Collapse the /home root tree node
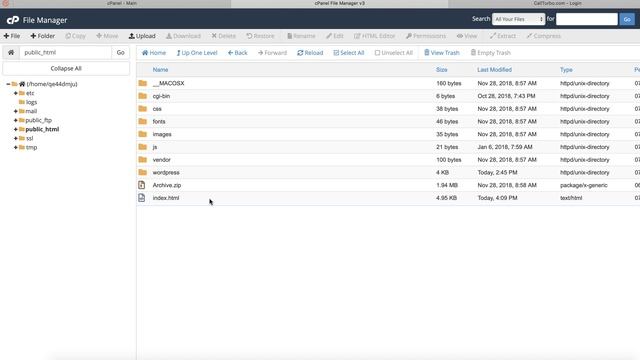 click(x=8, y=84)
